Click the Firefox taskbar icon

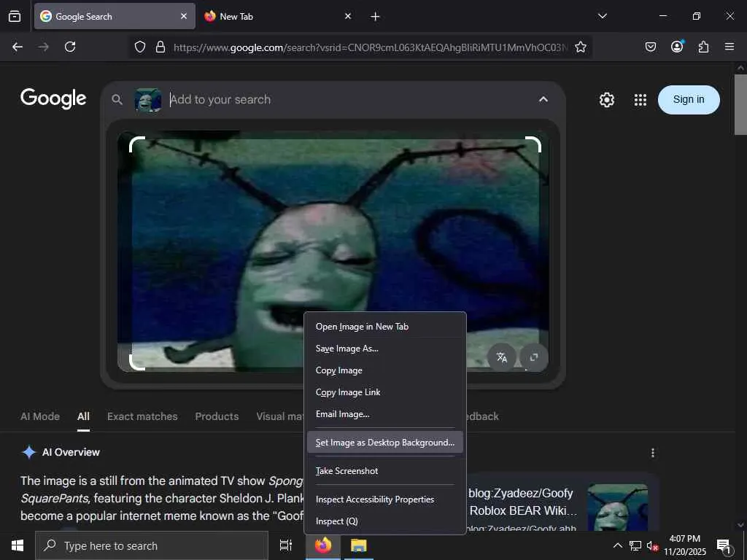(x=323, y=545)
